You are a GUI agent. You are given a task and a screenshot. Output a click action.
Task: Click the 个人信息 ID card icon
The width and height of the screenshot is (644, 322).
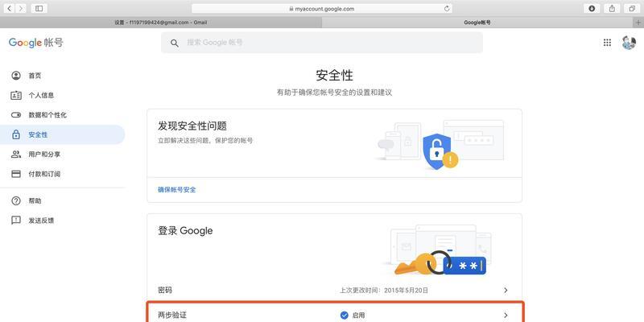(16, 95)
